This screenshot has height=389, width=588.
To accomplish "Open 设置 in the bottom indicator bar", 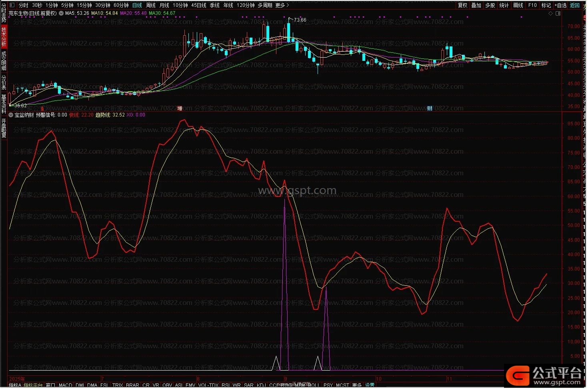I will pyautogui.click(x=370, y=385).
